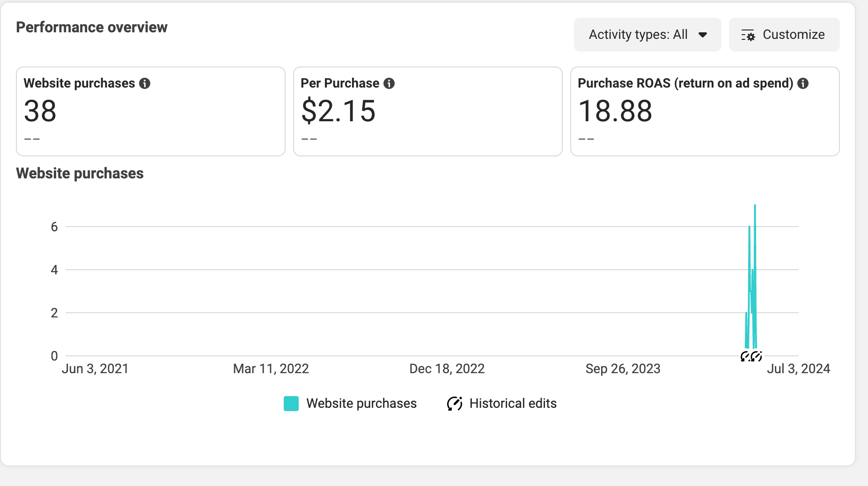This screenshot has height=486, width=868.
Task: Select the Website purchases metric card
Action: click(151, 111)
